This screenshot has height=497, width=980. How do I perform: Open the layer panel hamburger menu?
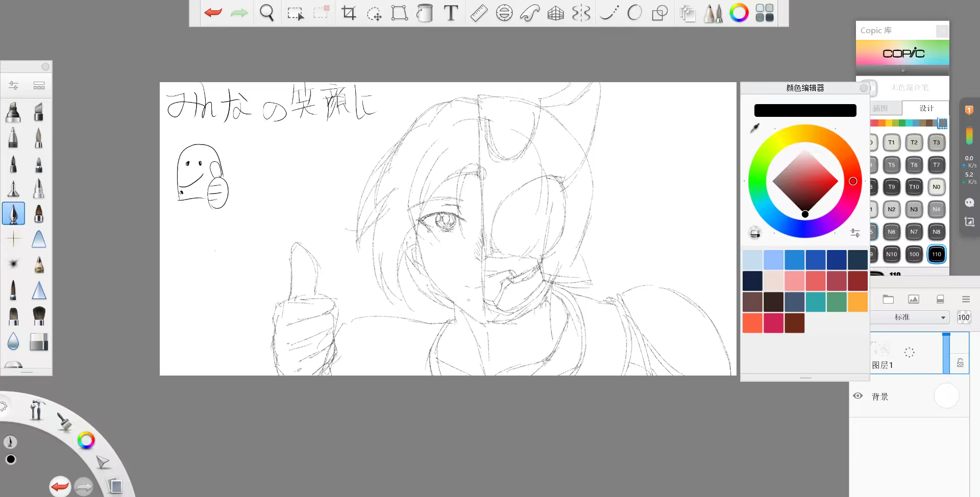[x=966, y=300]
